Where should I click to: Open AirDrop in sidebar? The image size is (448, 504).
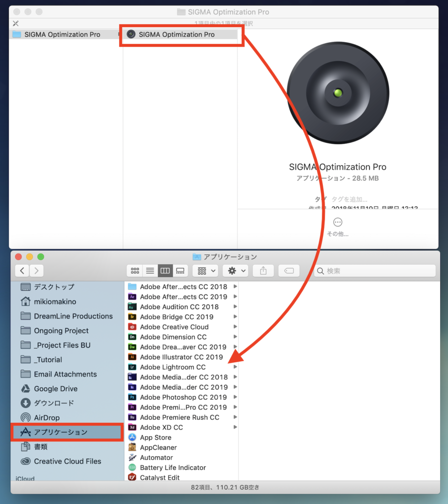66,417
